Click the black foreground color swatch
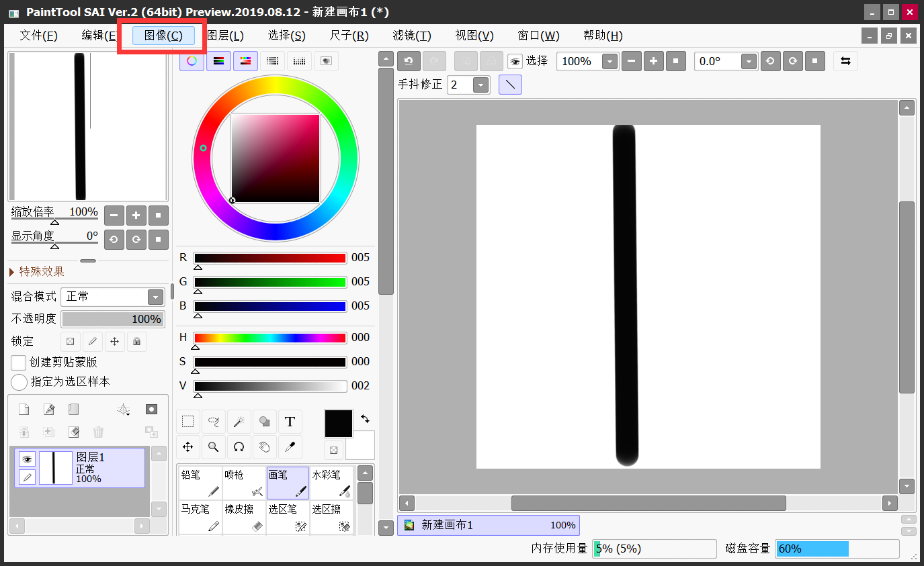Viewport: 924px width, 566px height. pyautogui.click(x=339, y=424)
